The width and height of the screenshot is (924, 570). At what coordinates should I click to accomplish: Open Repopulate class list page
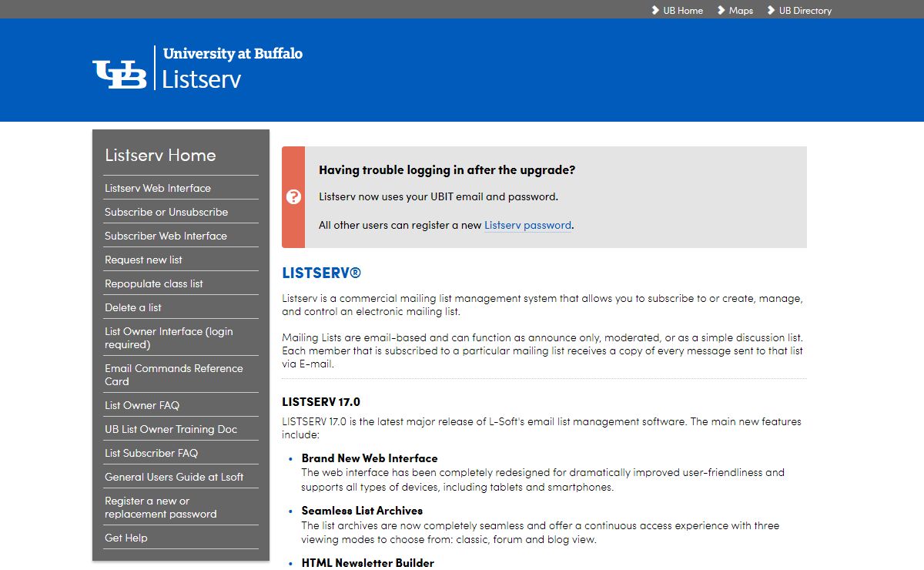click(x=154, y=283)
